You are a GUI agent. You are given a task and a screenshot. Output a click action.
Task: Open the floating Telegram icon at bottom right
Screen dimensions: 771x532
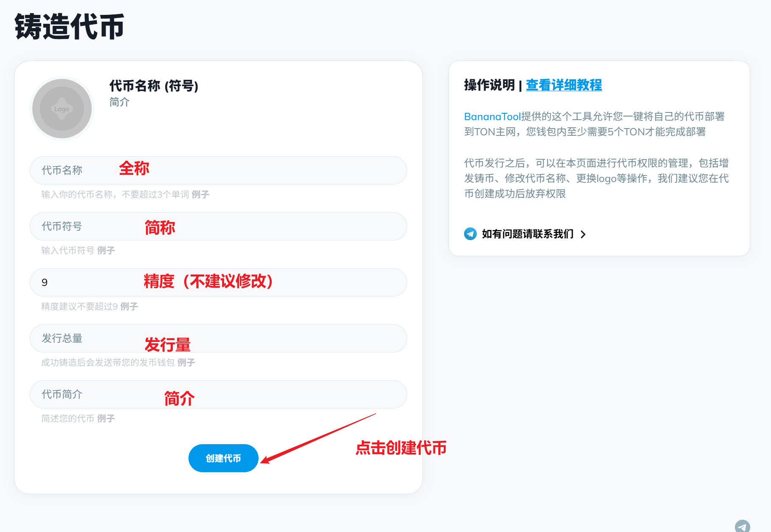[x=742, y=526]
